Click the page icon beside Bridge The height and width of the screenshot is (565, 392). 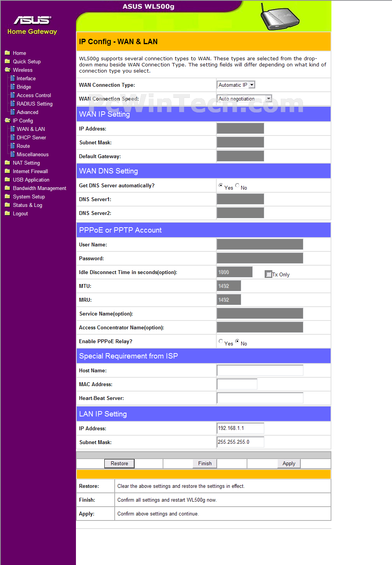point(13,87)
